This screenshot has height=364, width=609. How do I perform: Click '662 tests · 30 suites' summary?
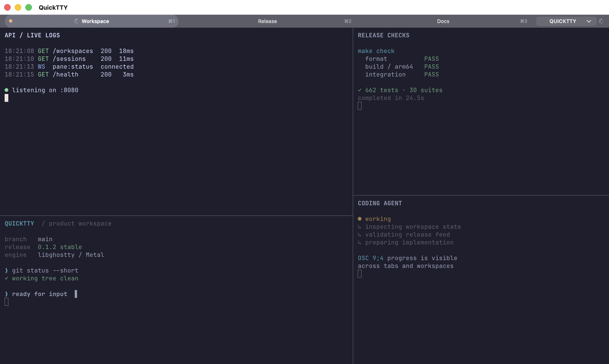pyautogui.click(x=404, y=90)
